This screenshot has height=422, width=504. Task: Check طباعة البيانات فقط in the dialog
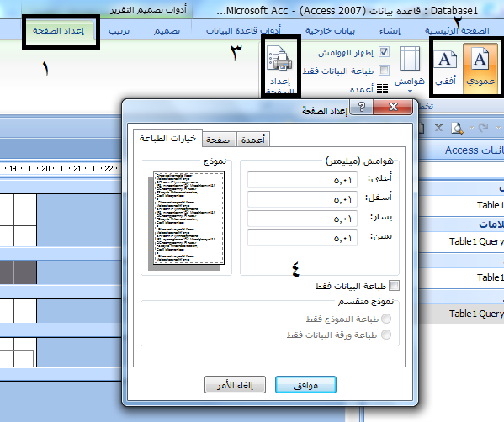pos(394,286)
